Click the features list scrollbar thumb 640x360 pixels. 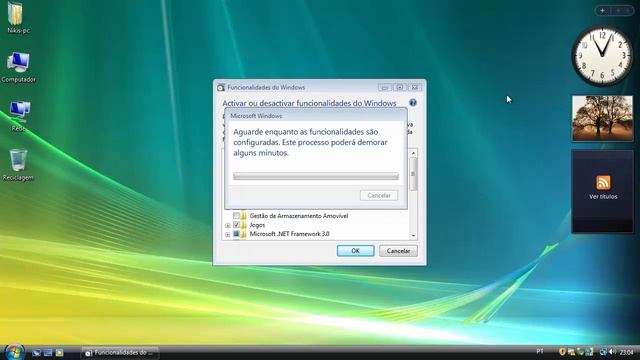413,174
